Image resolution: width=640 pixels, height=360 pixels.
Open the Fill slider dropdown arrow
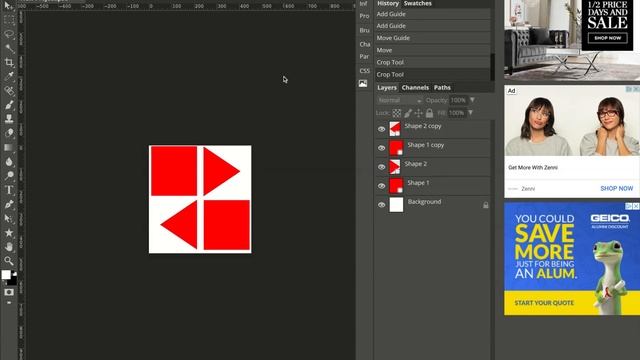tap(470, 113)
